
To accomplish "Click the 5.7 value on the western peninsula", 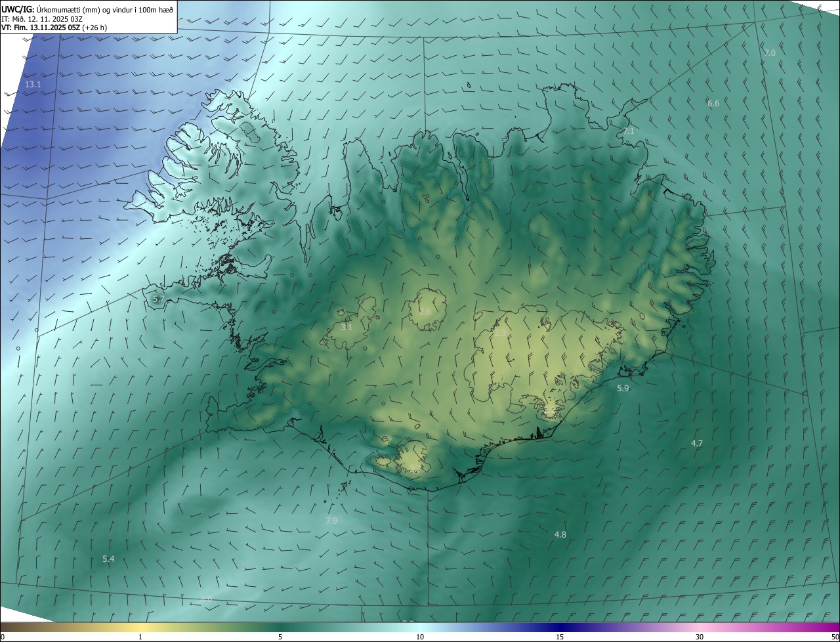I will tap(158, 299).
